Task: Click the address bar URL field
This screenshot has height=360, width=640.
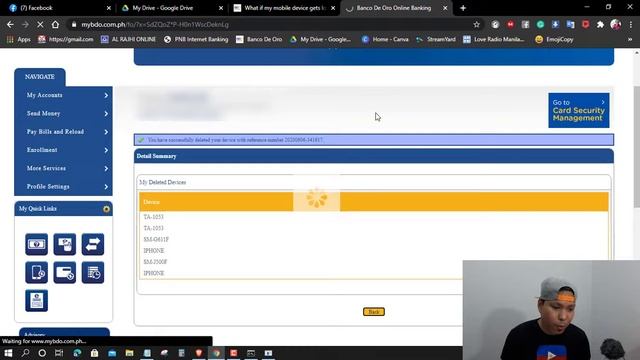Action: 269,24
